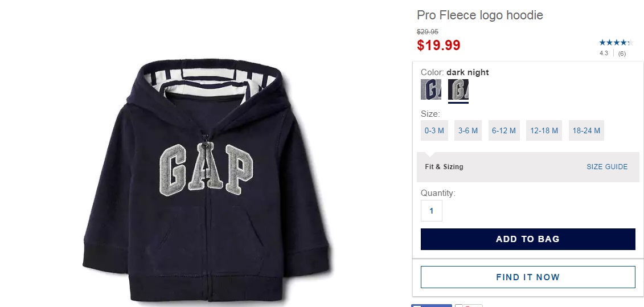
Task: Click the star rating icons
Action: [x=616, y=42]
